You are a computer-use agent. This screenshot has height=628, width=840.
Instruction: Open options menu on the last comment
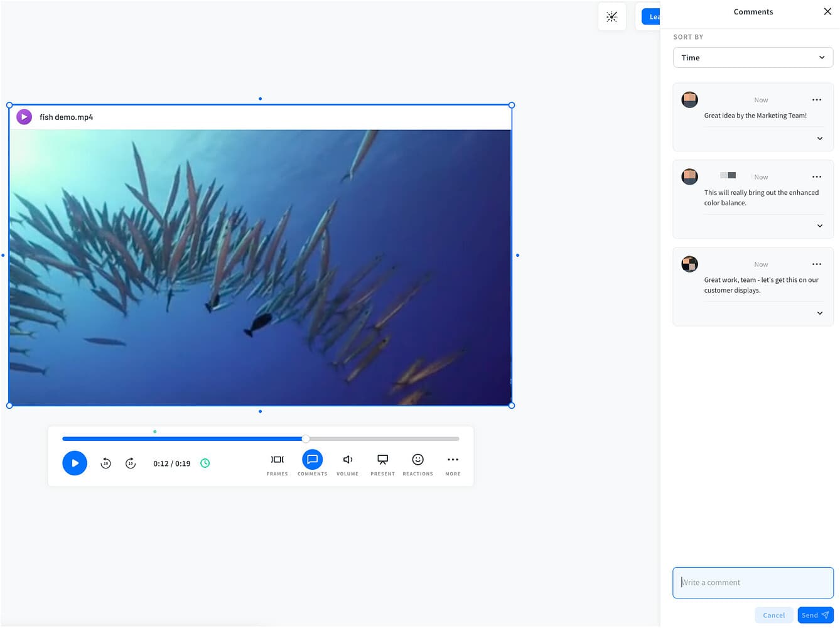click(817, 264)
